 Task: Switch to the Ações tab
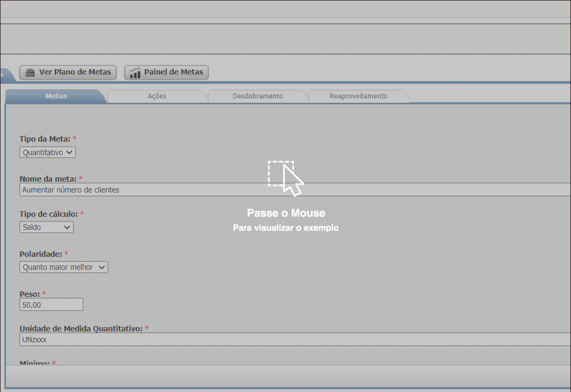[x=157, y=96]
